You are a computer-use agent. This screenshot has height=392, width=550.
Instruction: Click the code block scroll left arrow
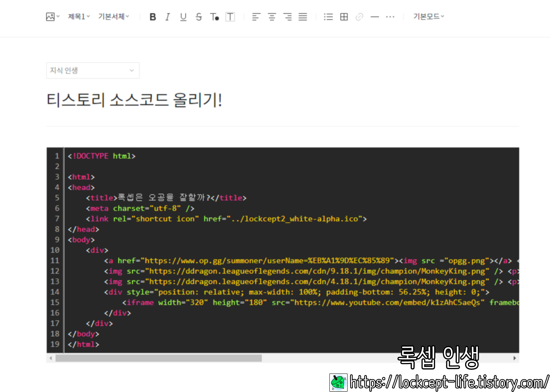(51, 358)
